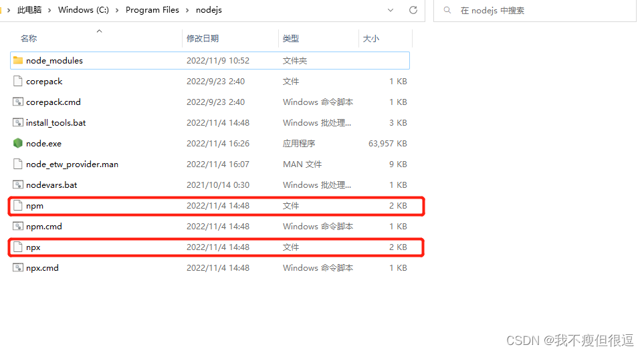Screen dimensions: 644x353
Task: Click the 文件夹 type of node_modules
Action: pyautogui.click(x=295, y=61)
